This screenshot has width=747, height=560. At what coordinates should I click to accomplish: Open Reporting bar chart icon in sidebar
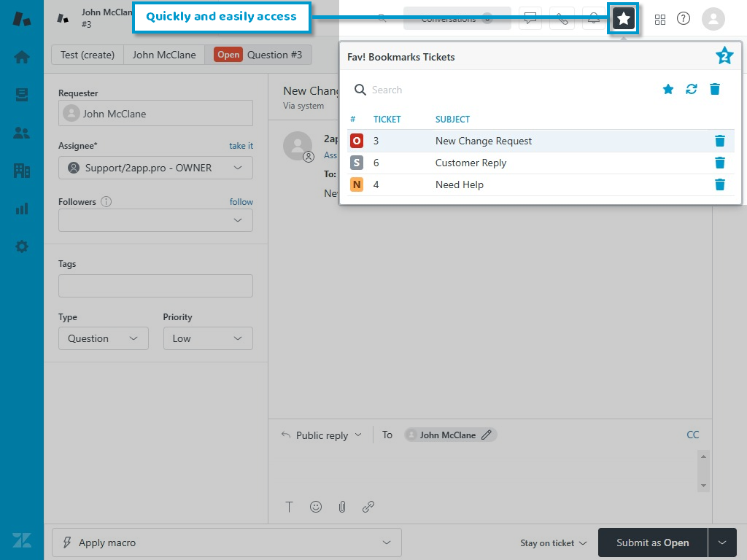(x=22, y=209)
